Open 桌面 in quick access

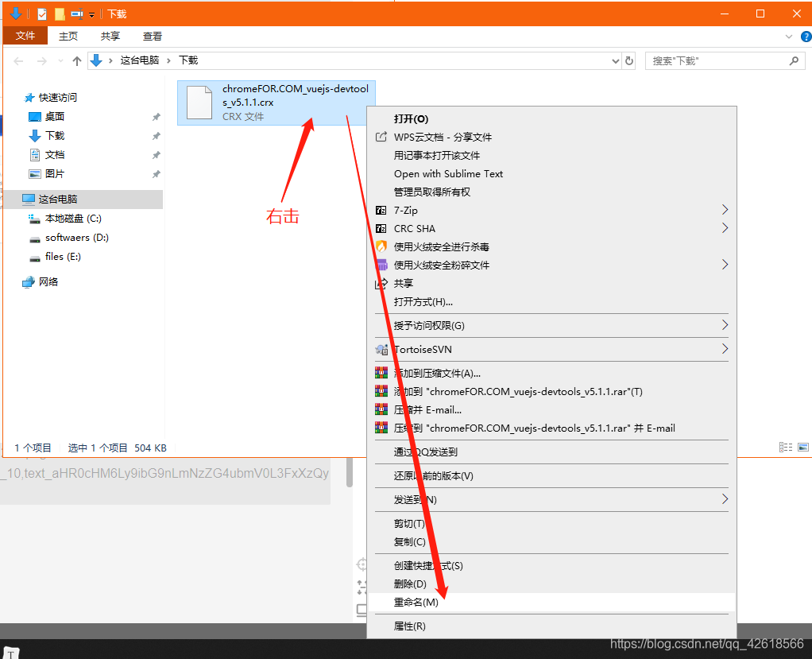pyautogui.click(x=54, y=117)
